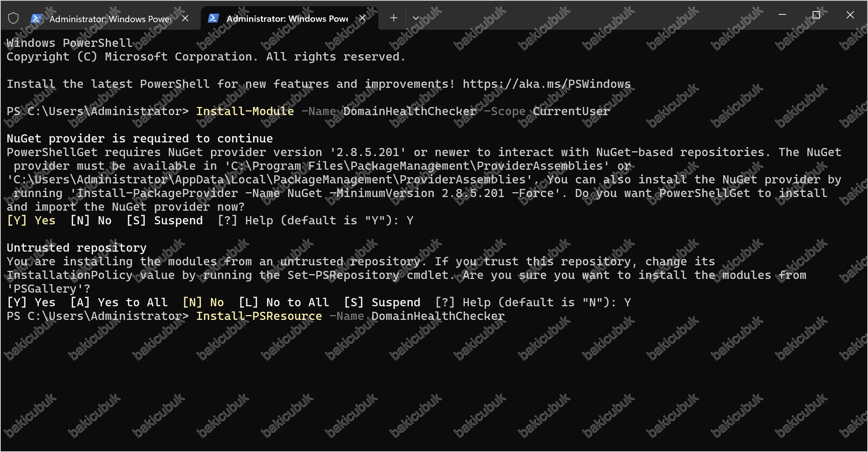Click the 'Untrusted repository' heading text
Screen dimensions: 868x452
tap(76, 248)
